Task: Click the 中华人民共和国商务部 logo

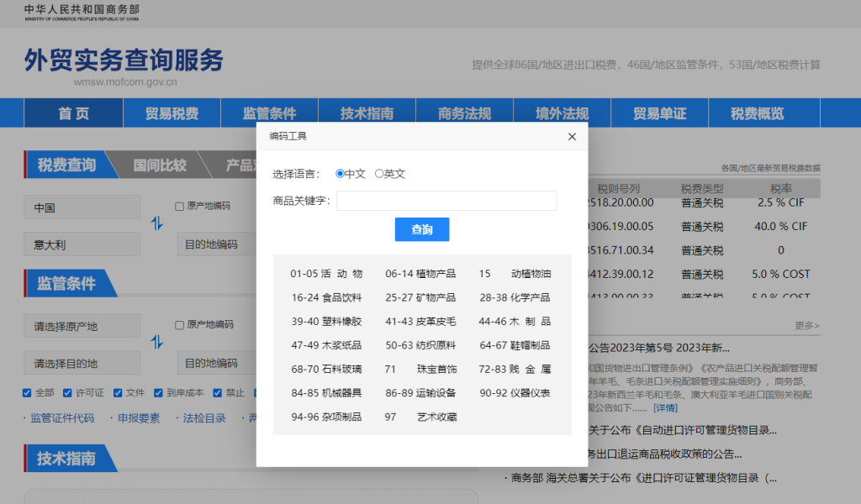Action: 82,13
